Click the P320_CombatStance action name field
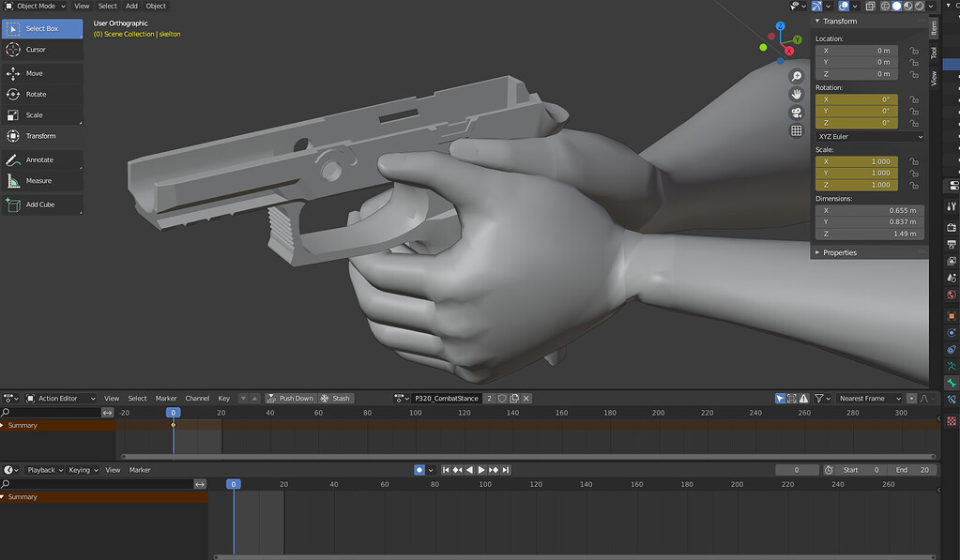Screen dimensions: 960x560 pyautogui.click(x=445, y=398)
